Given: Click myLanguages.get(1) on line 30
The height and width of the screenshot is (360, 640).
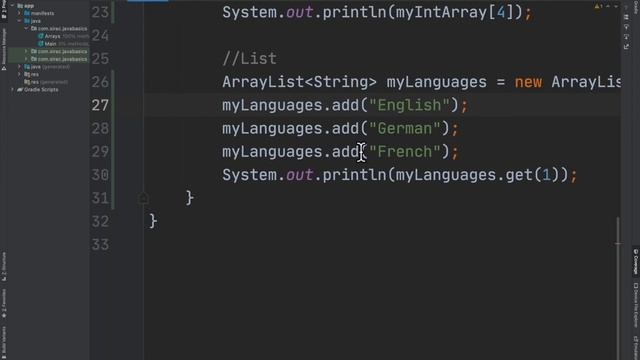Looking at the screenshot, I should pyautogui.click(x=477, y=175).
